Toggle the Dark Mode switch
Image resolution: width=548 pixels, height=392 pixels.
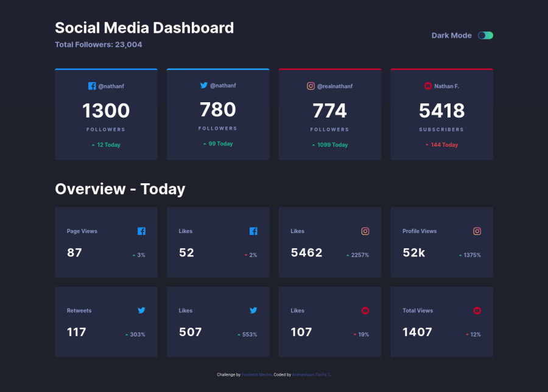click(485, 36)
